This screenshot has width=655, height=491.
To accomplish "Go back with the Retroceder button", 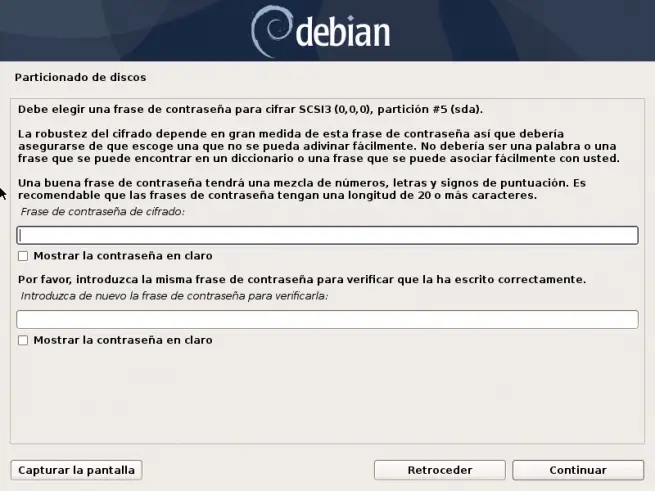I will point(440,470).
